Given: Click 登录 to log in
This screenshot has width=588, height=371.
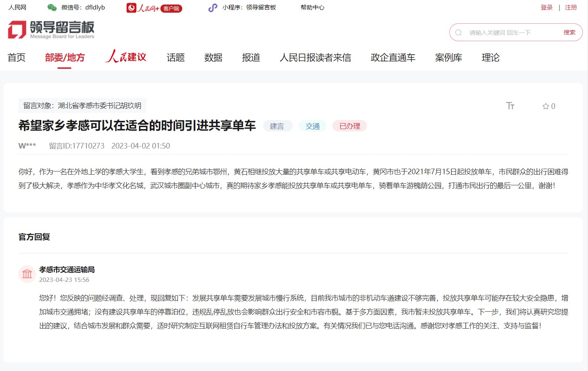Looking at the screenshot, I should point(546,8).
